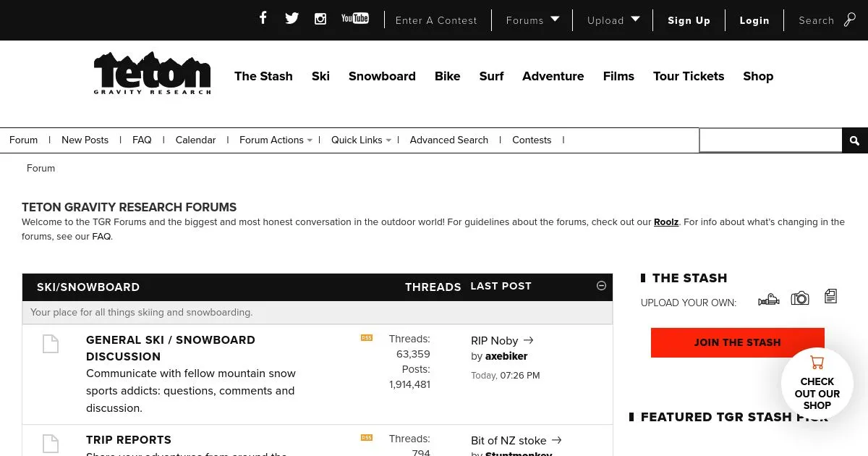The height and width of the screenshot is (456, 868).
Task: Open the FAQ link in the welcome text
Action: (101, 237)
